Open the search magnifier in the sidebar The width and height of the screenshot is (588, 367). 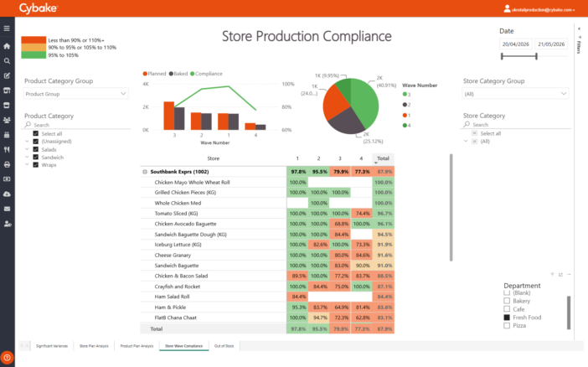[x=7, y=61]
